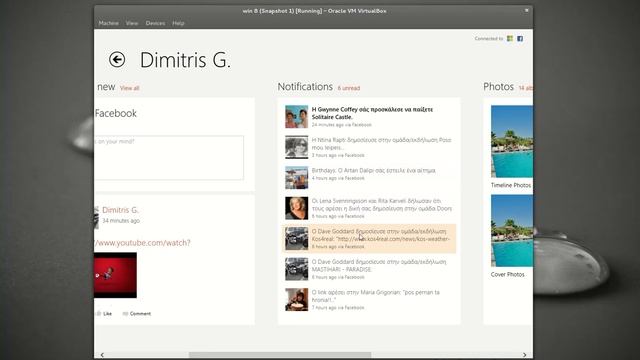The height and width of the screenshot is (360, 640).
Task: Click Ntina Rapti's notification profile picture
Action: (297, 147)
